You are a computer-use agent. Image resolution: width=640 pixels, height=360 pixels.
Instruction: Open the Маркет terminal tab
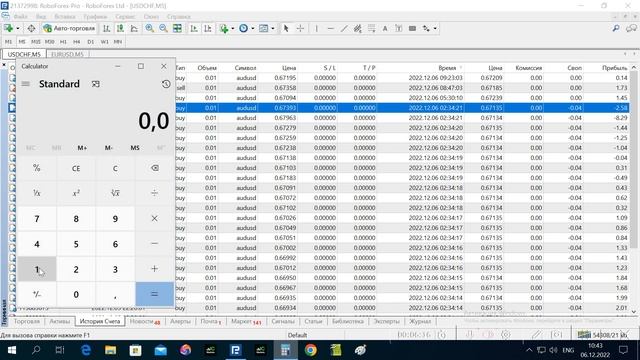246,322
